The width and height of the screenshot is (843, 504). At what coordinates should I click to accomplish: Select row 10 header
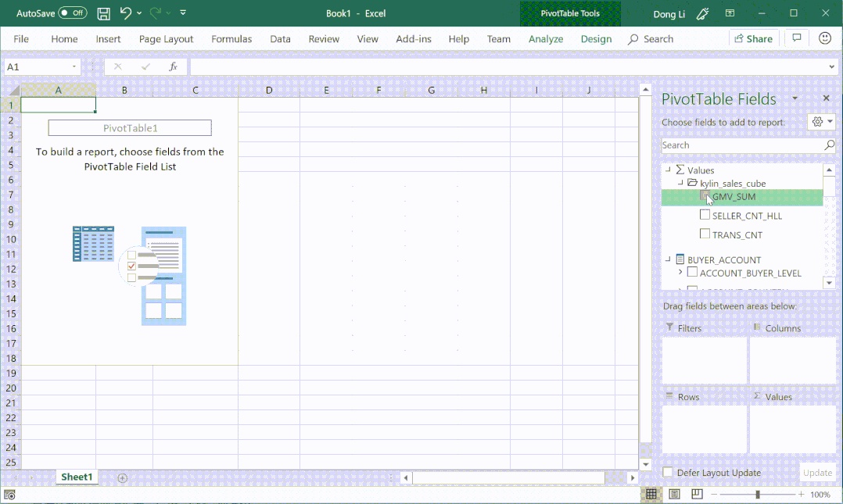coord(11,239)
